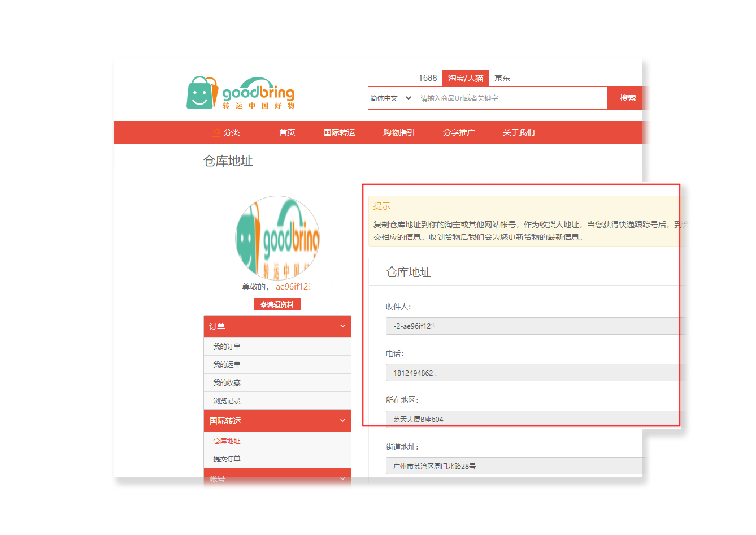
Task: Collapse the 订单 section chevron
Action: pyautogui.click(x=342, y=326)
